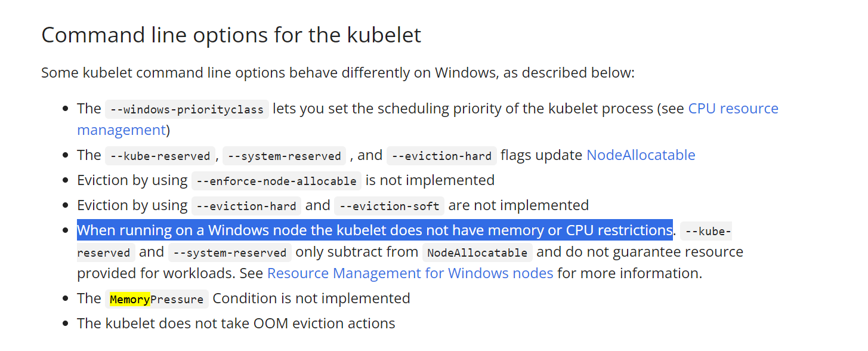Click --eviction-hard code beside --eviction-soft
The image size is (868, 351).
pos(246,206)
